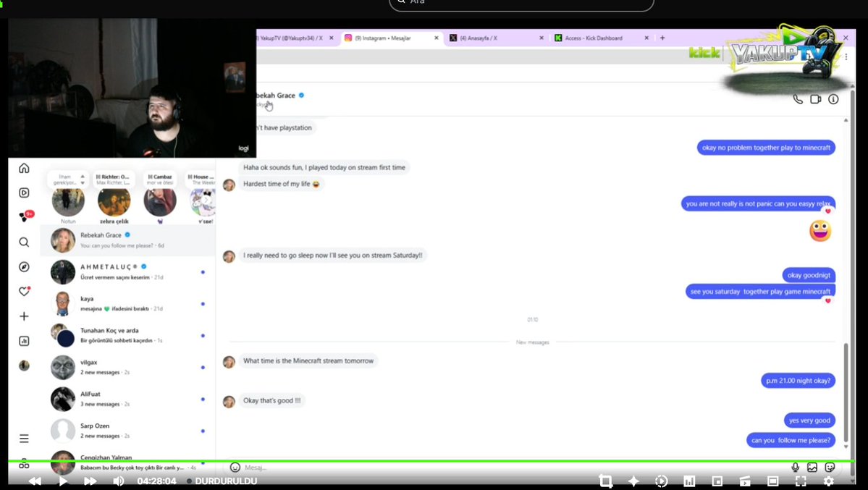Open Notifications heart icon in sidebar
Viewport: 868px width, 490px height.
coord(24,291)
